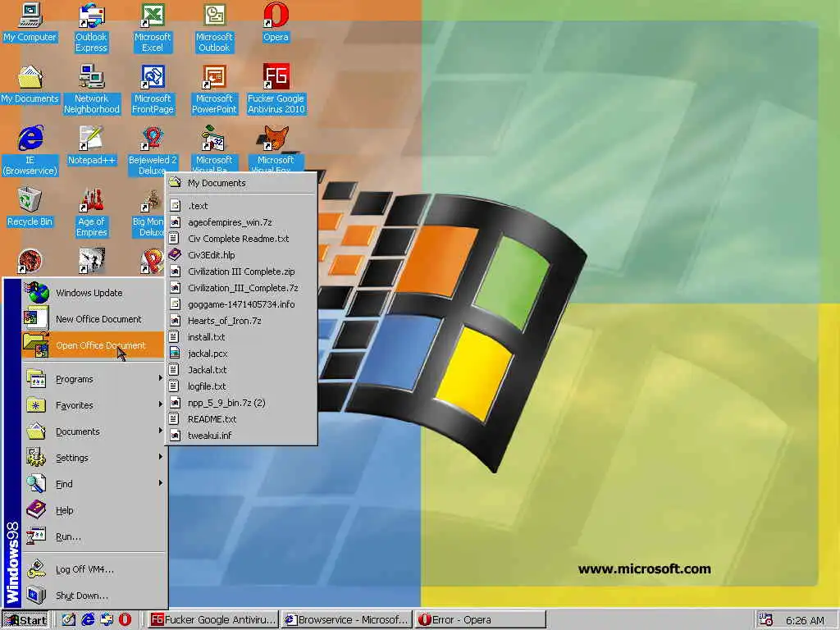
Task: Switch to Error - Opera taskbar button
Action: 481,620
